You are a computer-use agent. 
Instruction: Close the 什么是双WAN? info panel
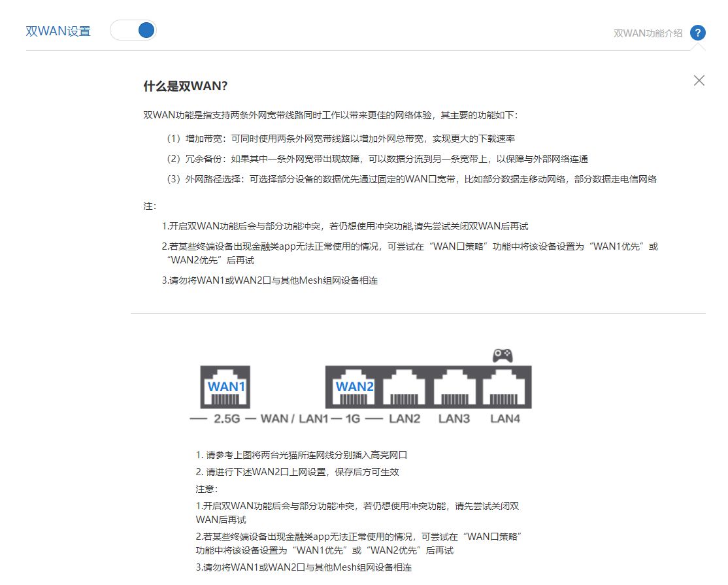tap(699, 80)
